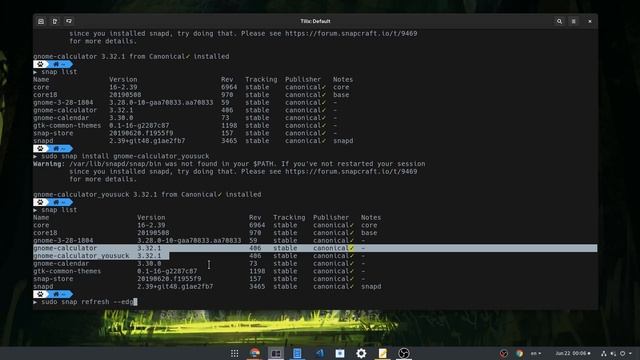Image resolution: width=640 pixels, height=360 pixels.
Task: Open Visual Studio Code from taskbar
Action: [319, 353]
